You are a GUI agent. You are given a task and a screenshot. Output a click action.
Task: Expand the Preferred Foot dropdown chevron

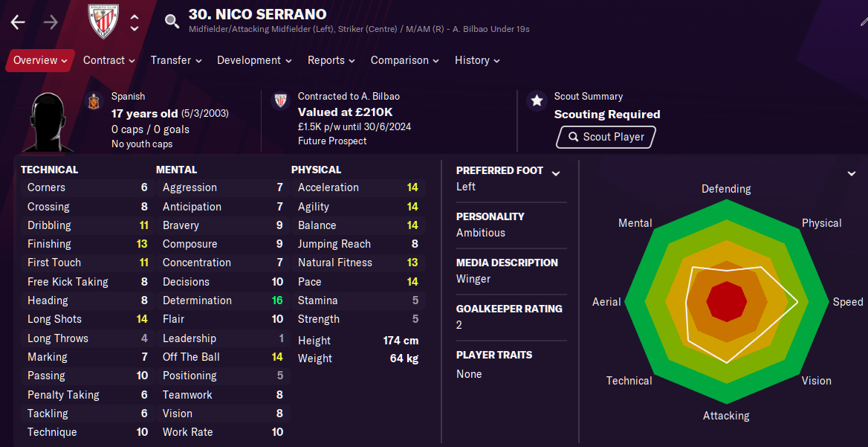pyautogui.click(x=556, y=173)
